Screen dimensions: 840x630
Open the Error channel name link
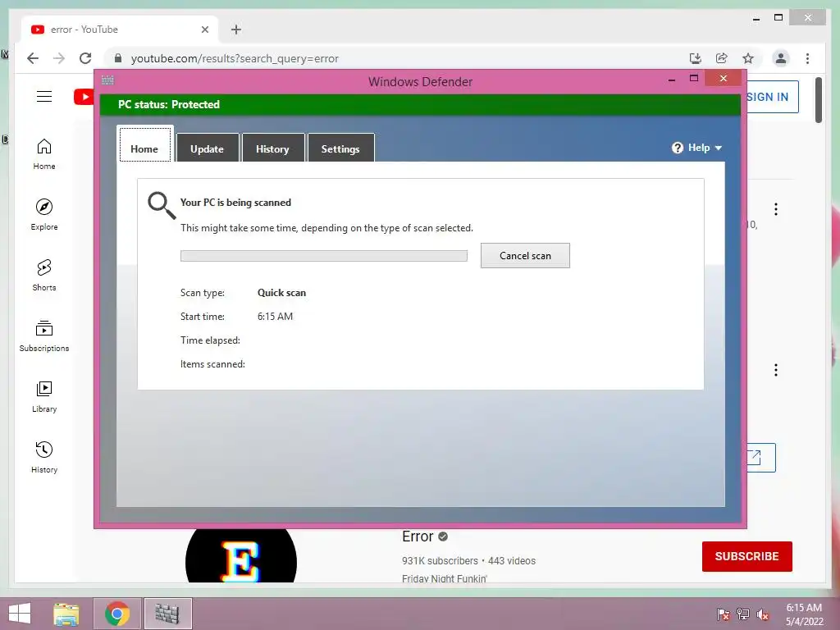pyautogui.click(x=418, y=536)
